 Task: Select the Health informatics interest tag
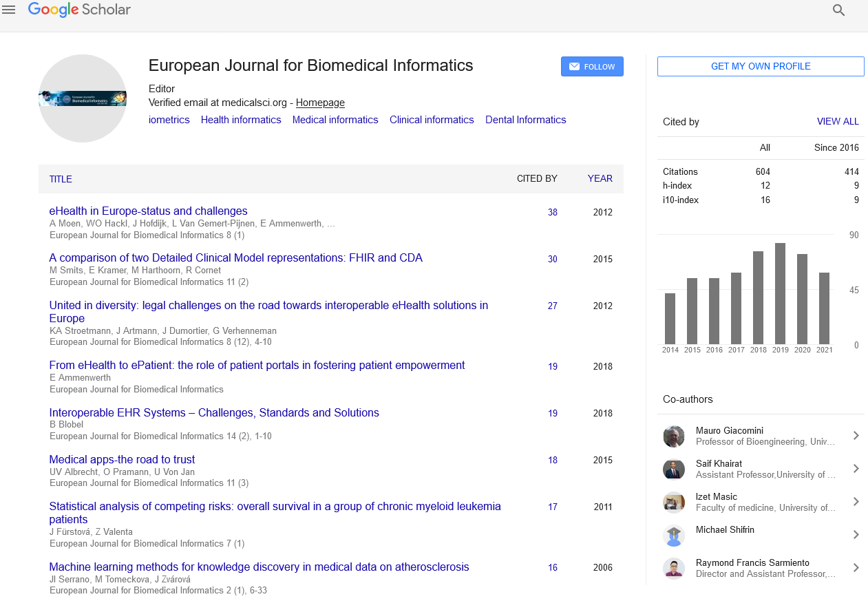tap(241, 120)
